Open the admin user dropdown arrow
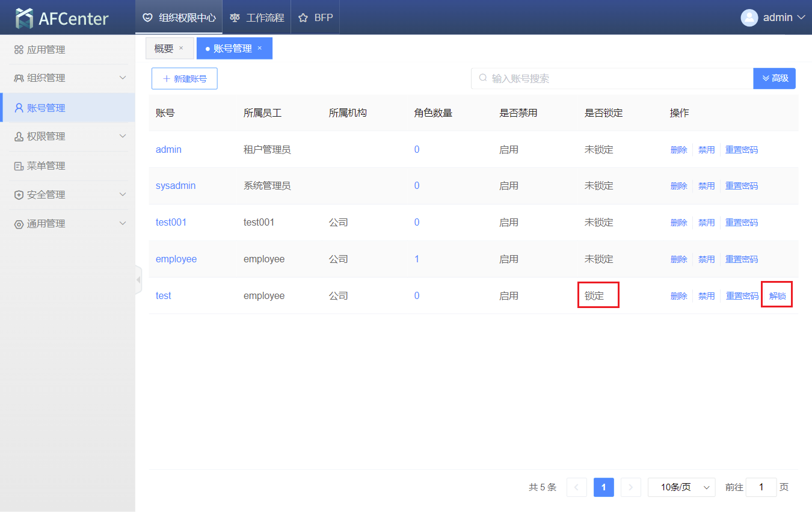Image resolution: width=812 pixels, height=512 pixels. point(801,18)
